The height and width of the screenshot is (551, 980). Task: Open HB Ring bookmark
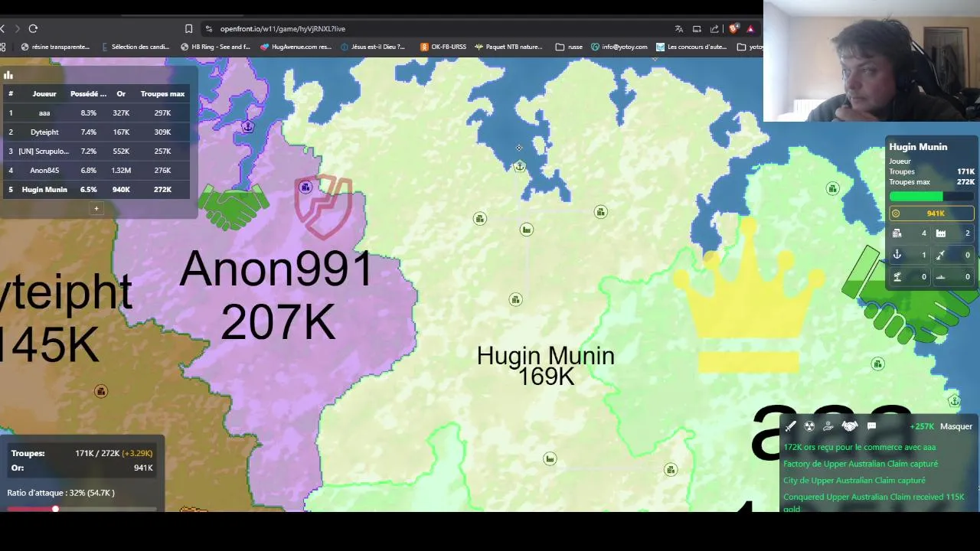216,47
